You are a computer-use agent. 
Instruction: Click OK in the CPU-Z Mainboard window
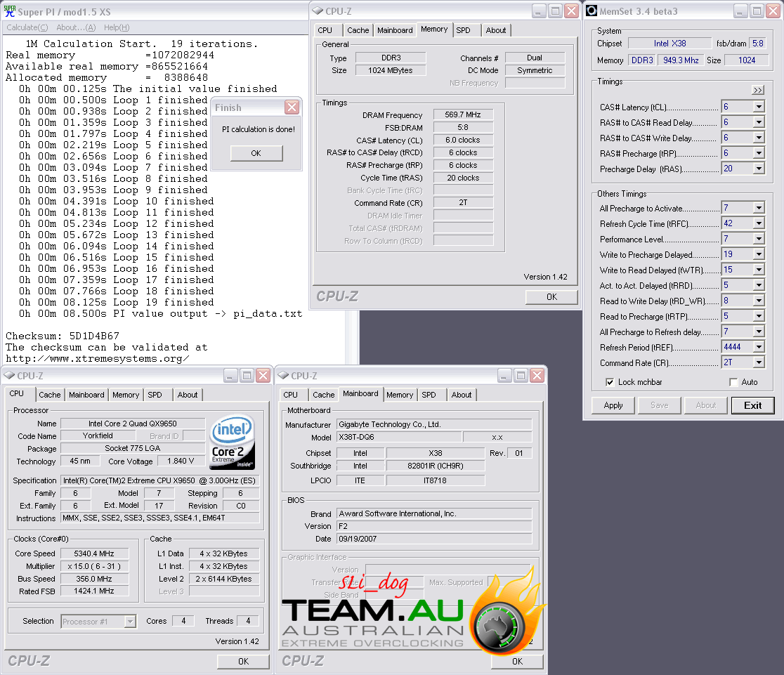(517, 662)
